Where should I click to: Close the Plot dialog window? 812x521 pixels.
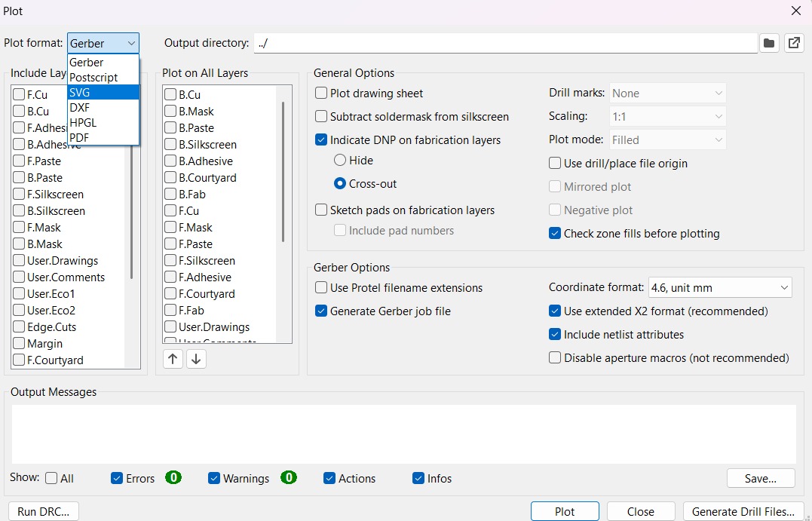pos(796,11)
